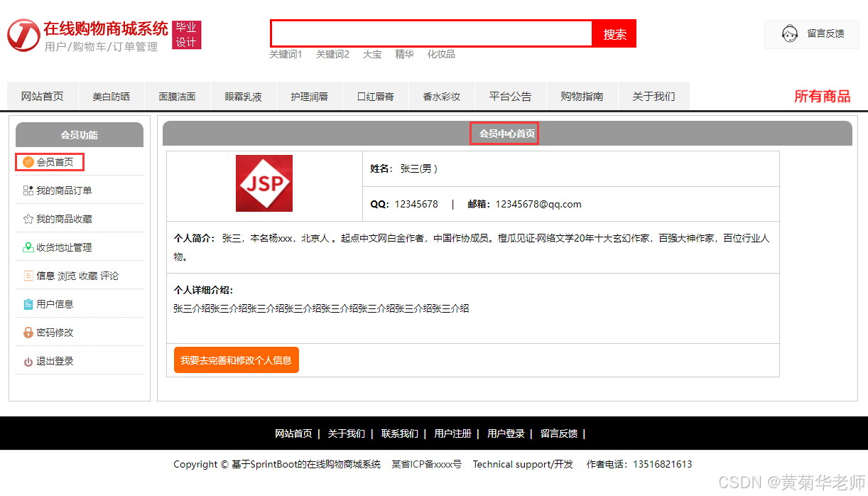868x496 pixels.
Task: Open 购物指南 in the navigation bar
Action: point(582,96)
